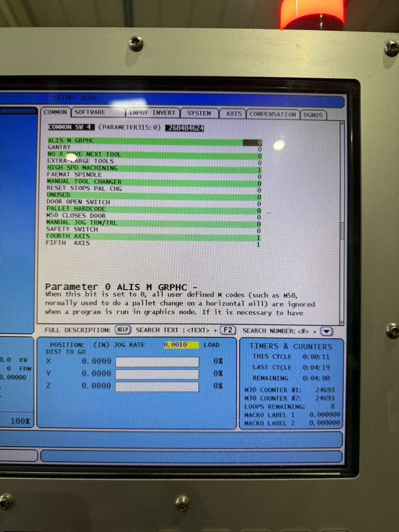Click the Y axis load bar
Viewport: 399px width, 532px height.
tap(157, 375)
